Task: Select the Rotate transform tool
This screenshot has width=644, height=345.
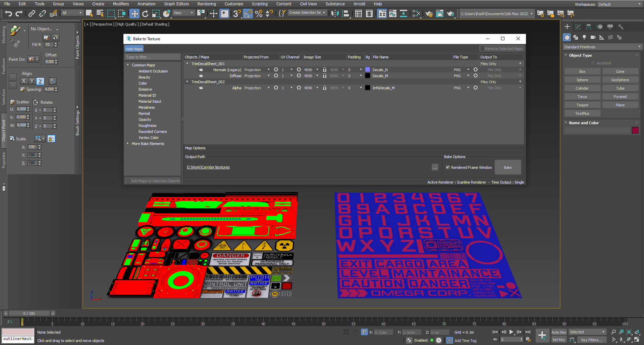Action: point(145,13)
